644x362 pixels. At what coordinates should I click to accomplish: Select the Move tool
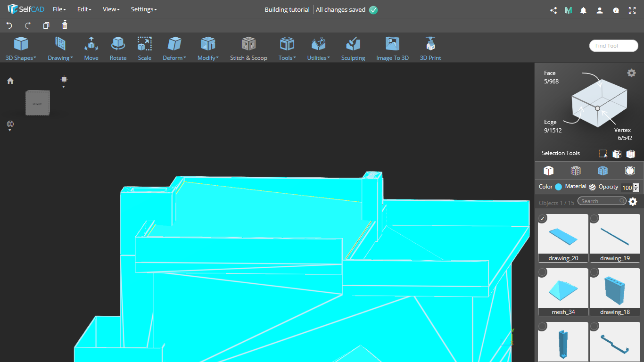91,49
